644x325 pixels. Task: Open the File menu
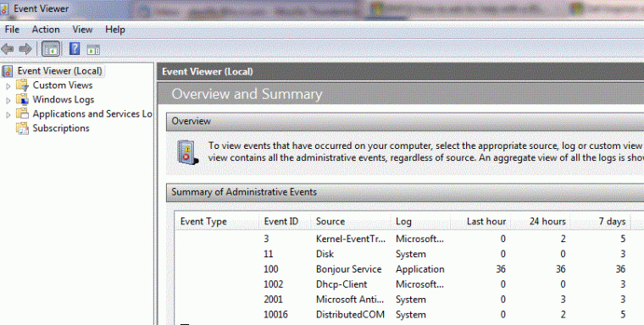[x=12, y=30]
